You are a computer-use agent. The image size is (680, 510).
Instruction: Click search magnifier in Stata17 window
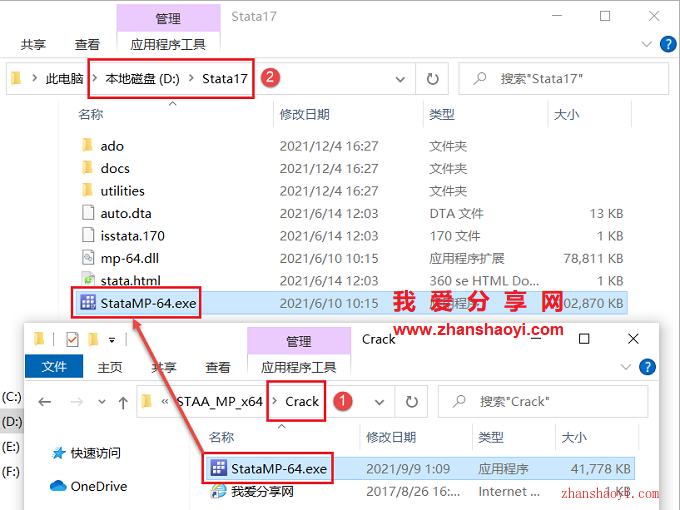479,78
